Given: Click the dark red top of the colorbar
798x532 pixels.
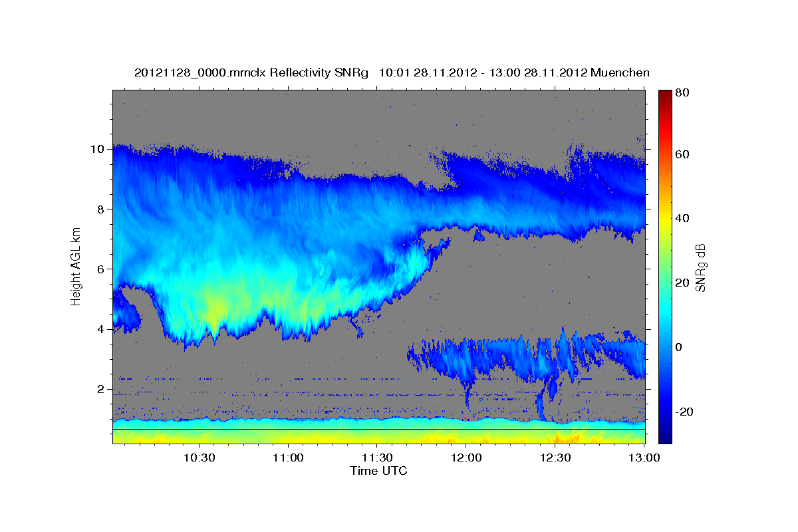Looking at the screenshot, I should [665, 95].
